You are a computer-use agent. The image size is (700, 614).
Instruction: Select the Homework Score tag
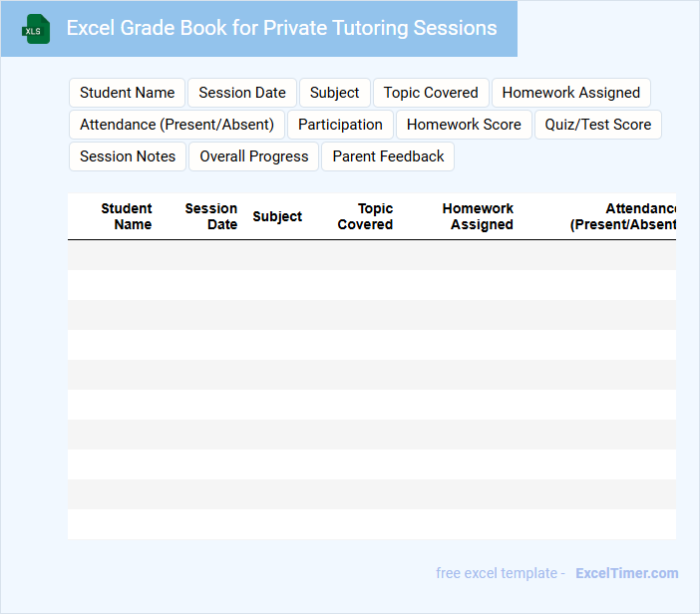464,125
